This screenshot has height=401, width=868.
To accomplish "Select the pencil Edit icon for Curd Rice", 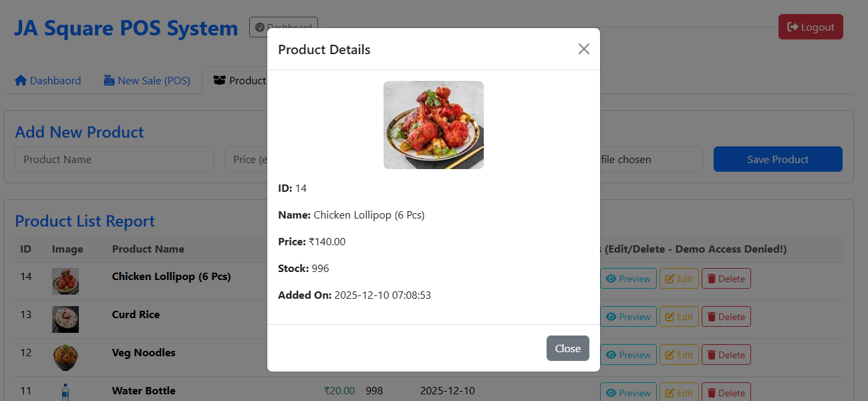I will 670,316.
